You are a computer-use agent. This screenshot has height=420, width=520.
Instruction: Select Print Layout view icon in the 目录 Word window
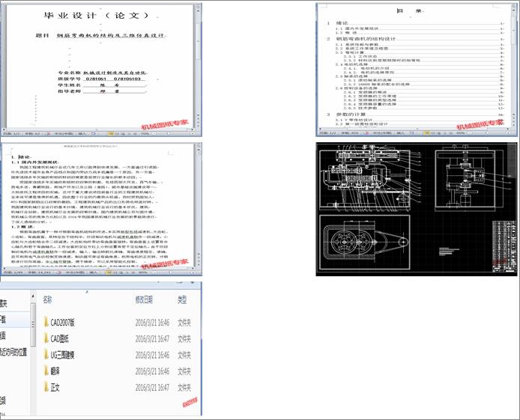[426, 133]
